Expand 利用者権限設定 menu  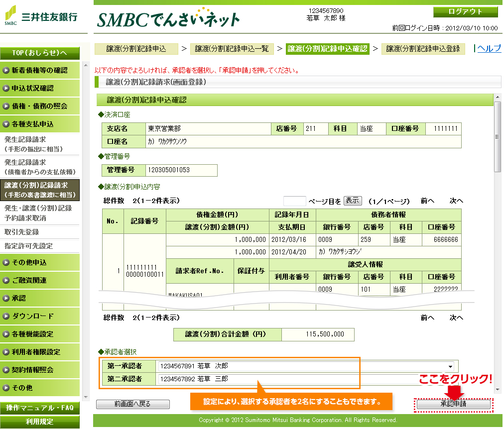coord(40,352)
